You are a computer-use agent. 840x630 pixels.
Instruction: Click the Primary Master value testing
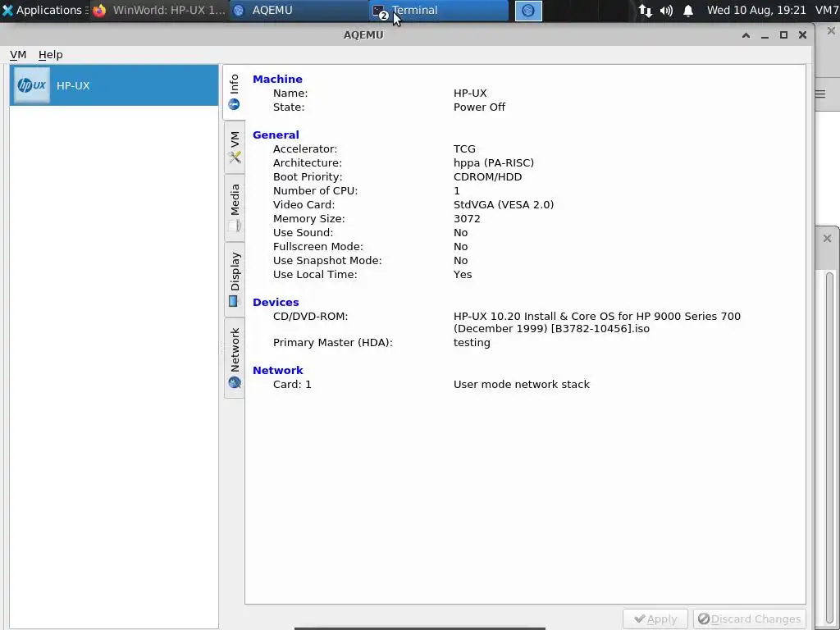(x=472, y=343)
